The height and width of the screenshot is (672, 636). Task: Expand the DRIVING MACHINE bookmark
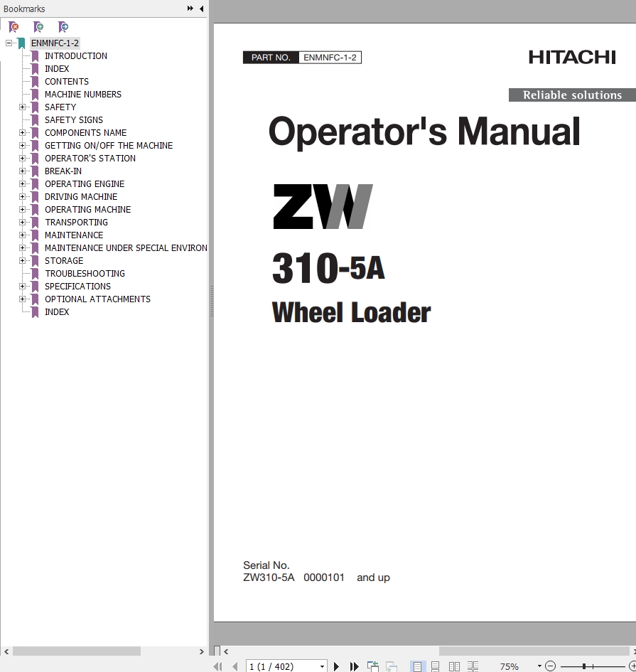pyautogui.click(x=22, y=197)
